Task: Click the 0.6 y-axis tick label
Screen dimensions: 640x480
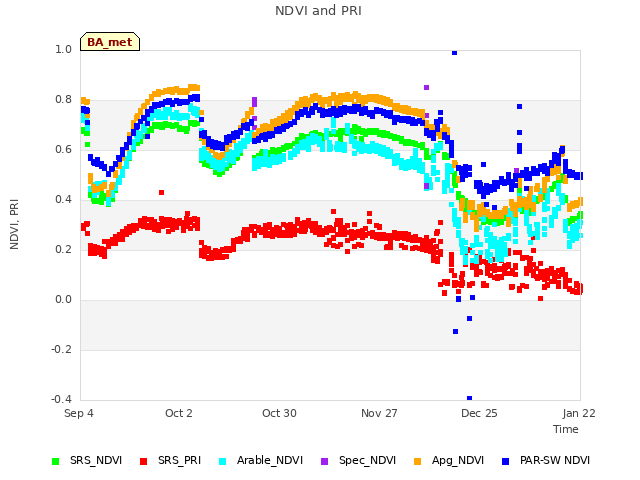Action: [63, 149]
